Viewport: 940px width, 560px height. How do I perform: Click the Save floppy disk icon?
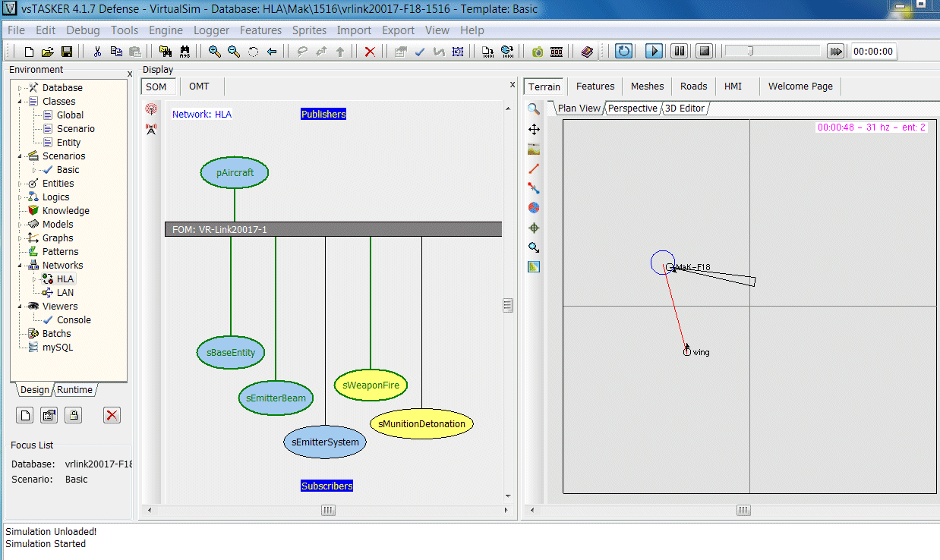67,52
